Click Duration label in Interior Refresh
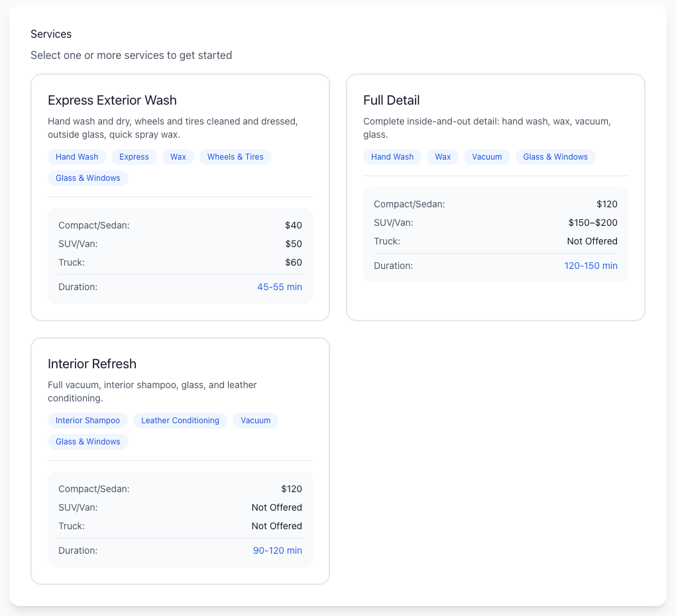676x616 pixels. [x=78, y=550]
